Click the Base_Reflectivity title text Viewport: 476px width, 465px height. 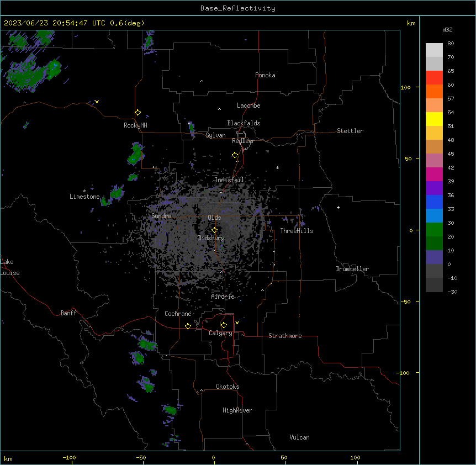(238, 8)
